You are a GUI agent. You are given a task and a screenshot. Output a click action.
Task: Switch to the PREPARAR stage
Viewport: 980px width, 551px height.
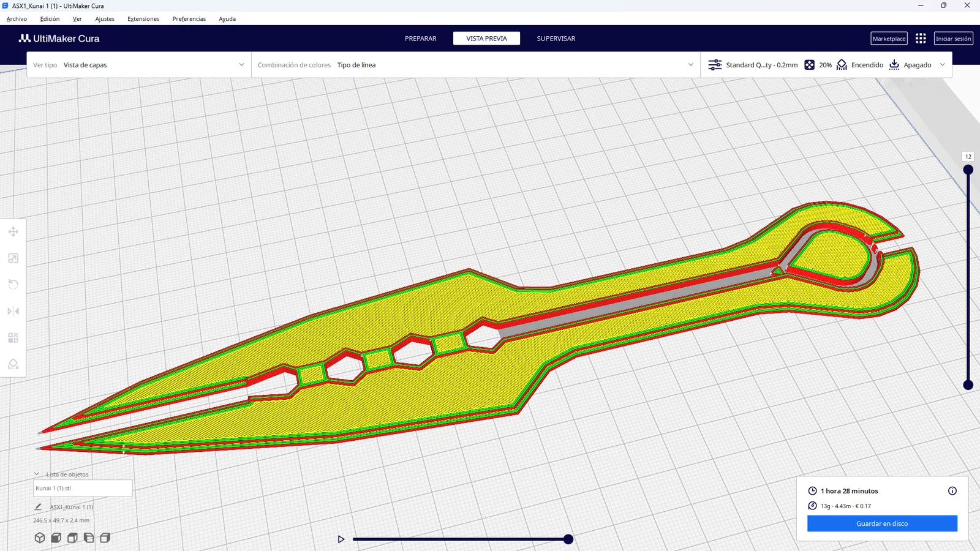point(421,39)
